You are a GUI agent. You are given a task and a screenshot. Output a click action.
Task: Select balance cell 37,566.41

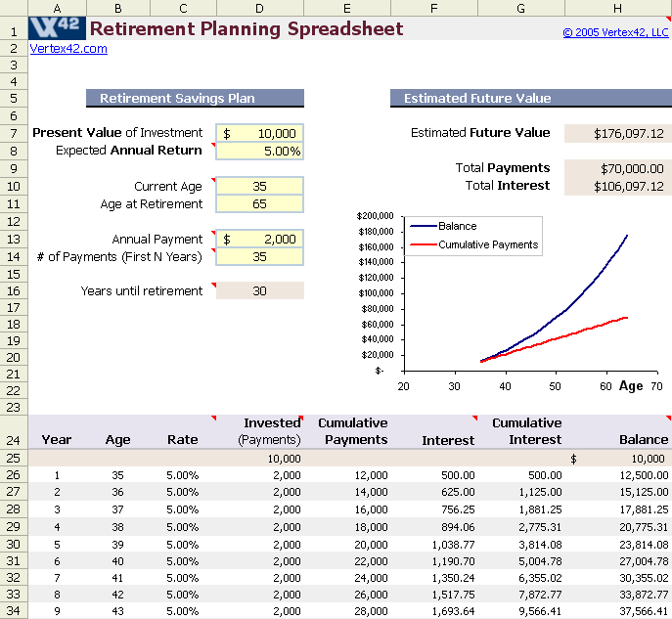[x=618, y=611]
